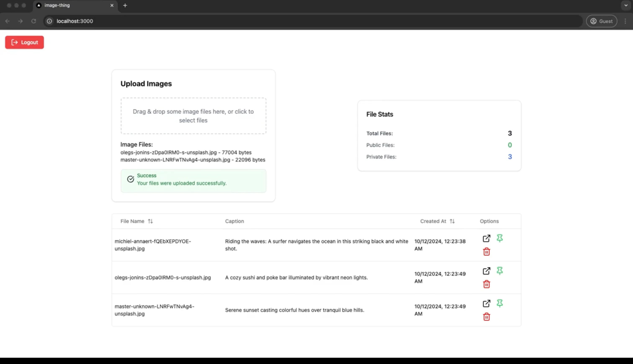Click the site info icon in address bar

(49, 21)
